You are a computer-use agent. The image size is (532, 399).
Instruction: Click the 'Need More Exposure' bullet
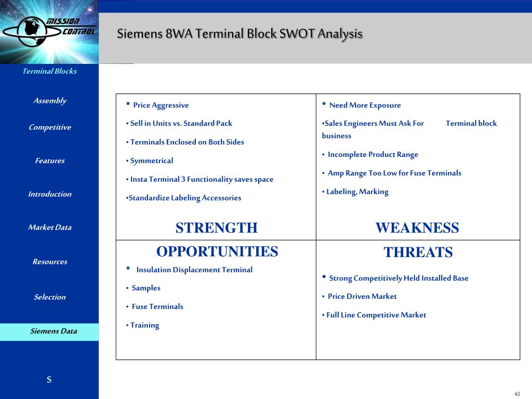pyautogui.click(x=365, y=105)
